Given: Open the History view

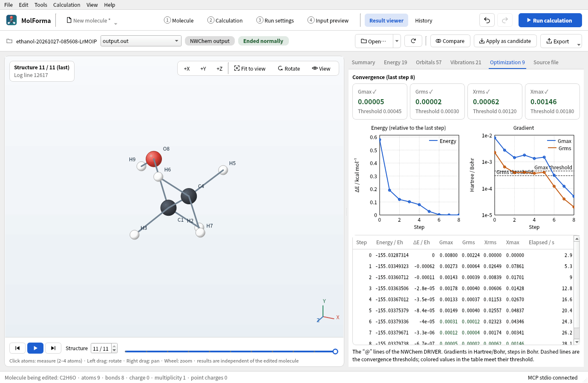Looking at the screenshot, I should pos(424,20).
